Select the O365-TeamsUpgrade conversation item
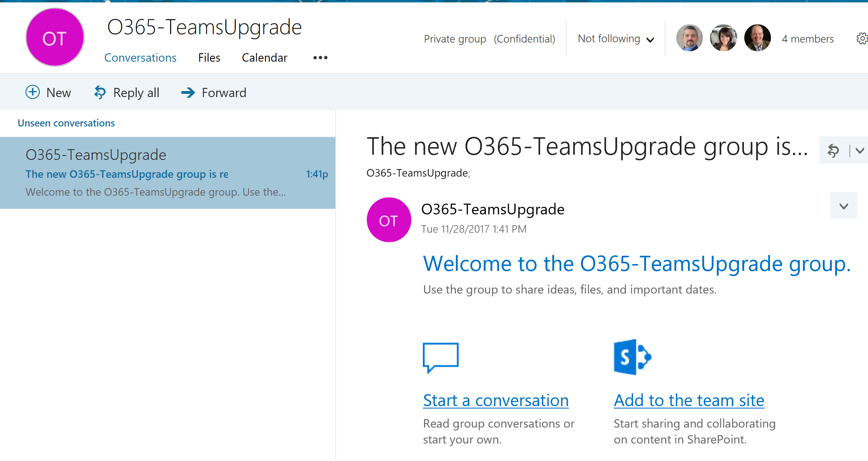 click(x=167, y=173)
